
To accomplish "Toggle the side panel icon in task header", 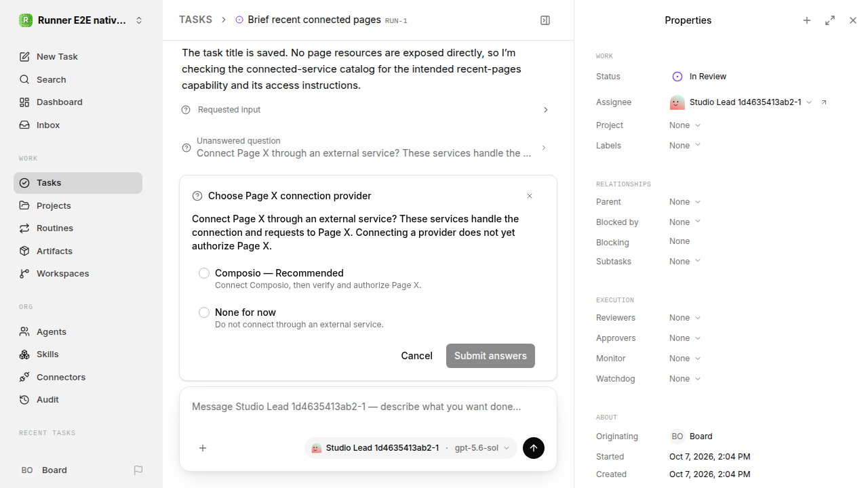I will pos(545,20).
